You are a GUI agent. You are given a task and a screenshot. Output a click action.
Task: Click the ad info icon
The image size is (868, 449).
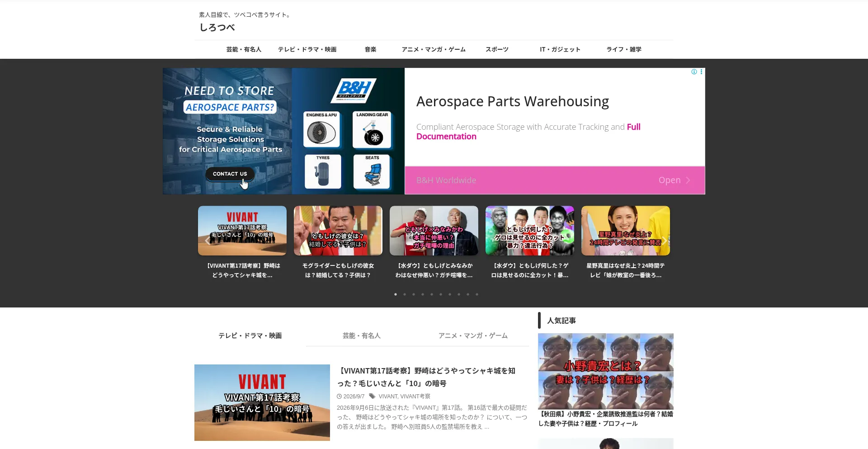(x=694, y=71)
